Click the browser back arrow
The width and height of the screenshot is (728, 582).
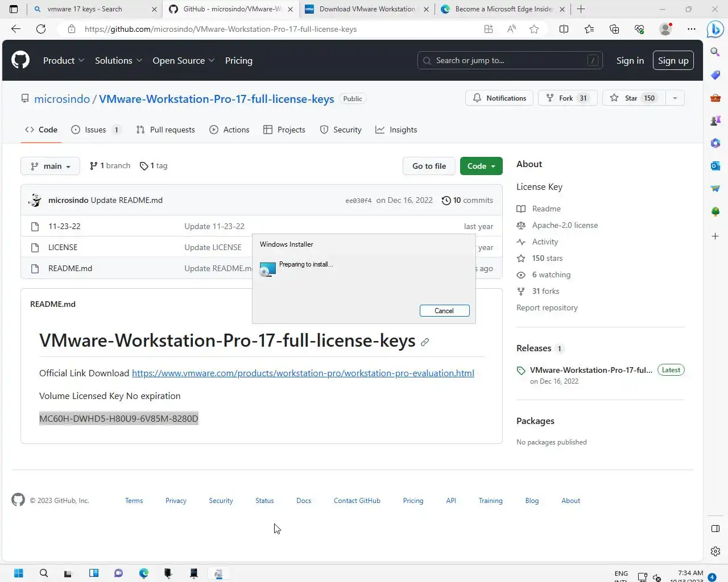(x=16, y=29)
